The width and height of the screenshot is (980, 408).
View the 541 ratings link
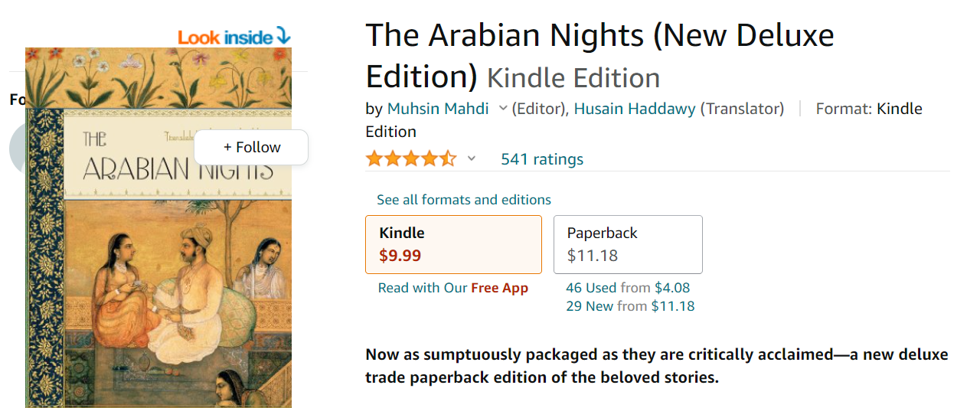click(x=542, y=159)
